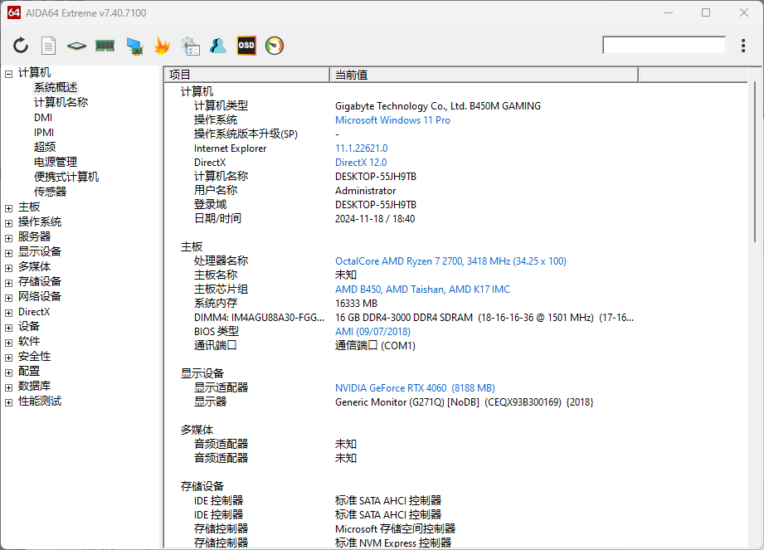Viewport: 764px width, 550px height.
Task: Click the AIDA64 title bar logo
Action: pyautogui.click(x=14, y=13)
